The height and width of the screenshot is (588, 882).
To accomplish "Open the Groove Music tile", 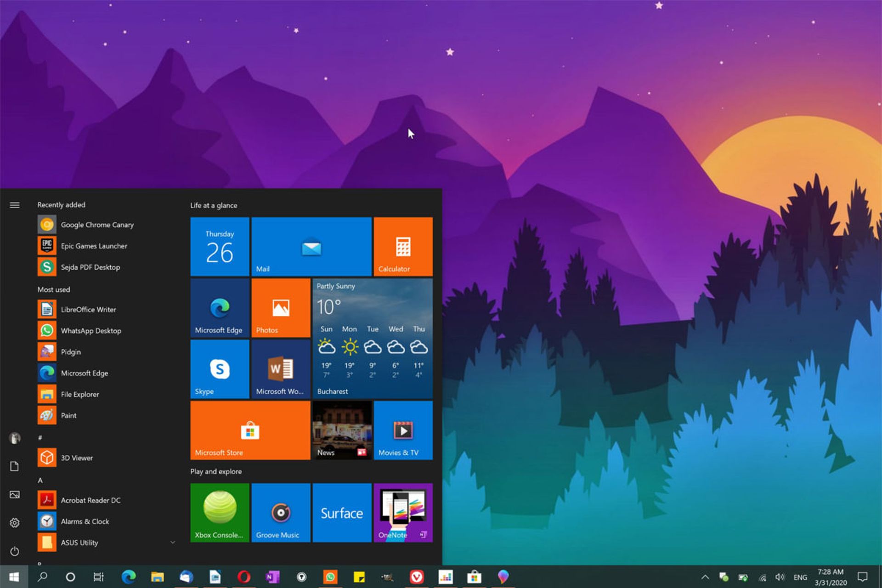I will (281, 512).
